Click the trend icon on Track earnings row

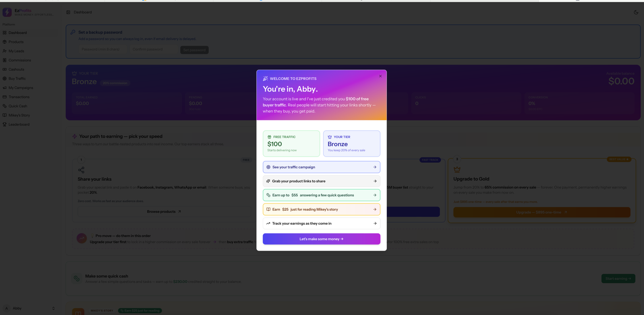point(268,224)
